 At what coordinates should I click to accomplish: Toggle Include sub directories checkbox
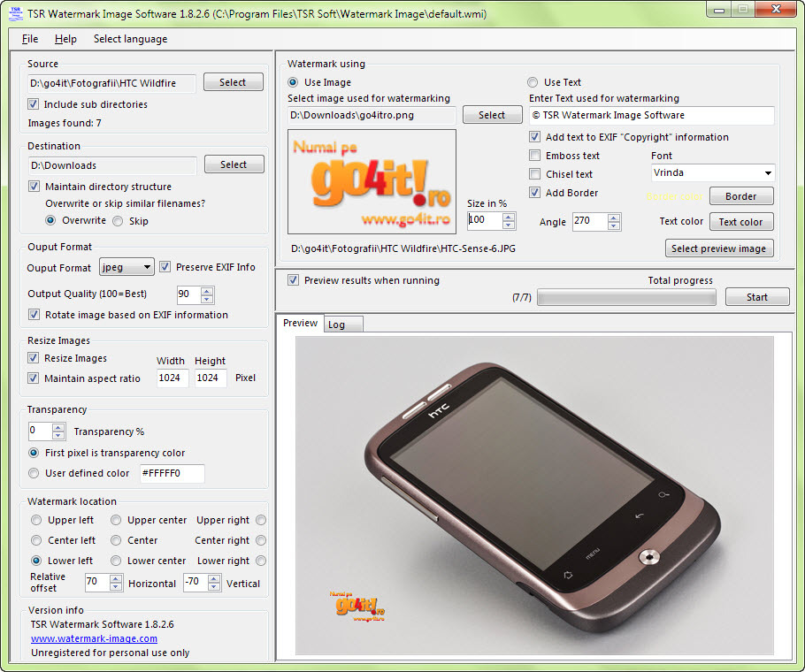pos(34,104)
